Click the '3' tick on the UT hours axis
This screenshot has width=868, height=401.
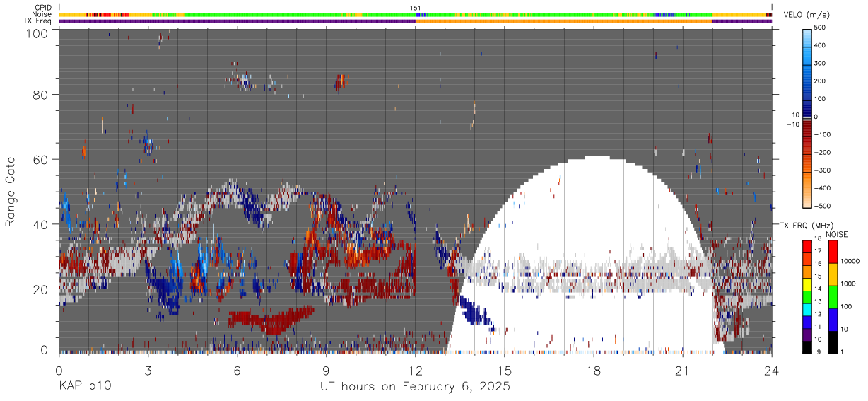click(x=148, y=371)
